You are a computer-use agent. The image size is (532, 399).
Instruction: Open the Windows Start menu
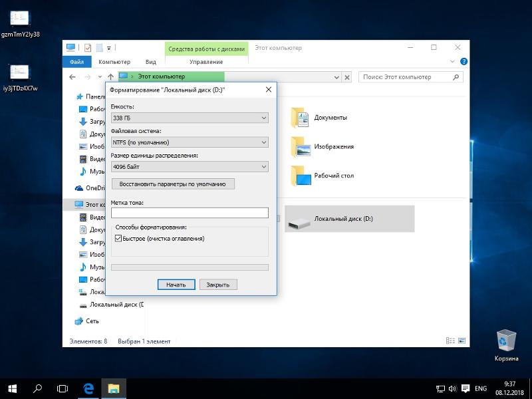coord(13,389)
